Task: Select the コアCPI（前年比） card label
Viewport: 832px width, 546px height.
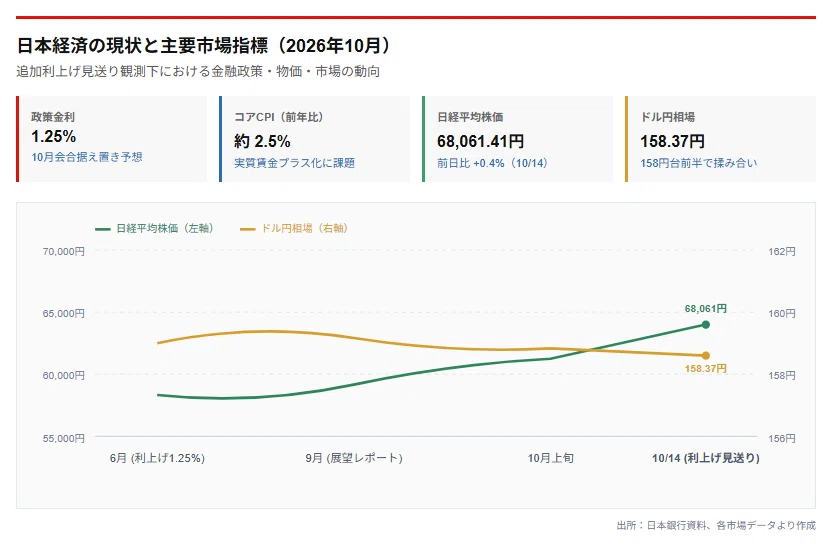Action: click(x=279, y=117)
